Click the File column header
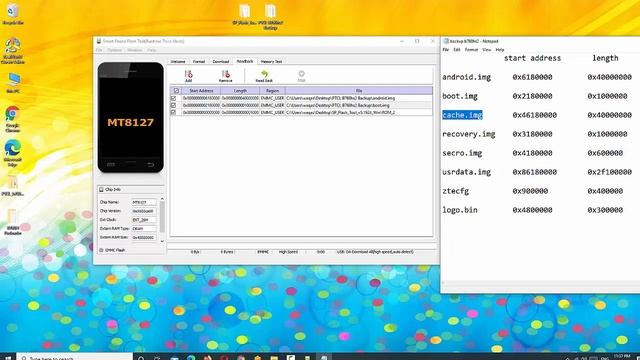640x360 pixels. (x=359, y=91)
